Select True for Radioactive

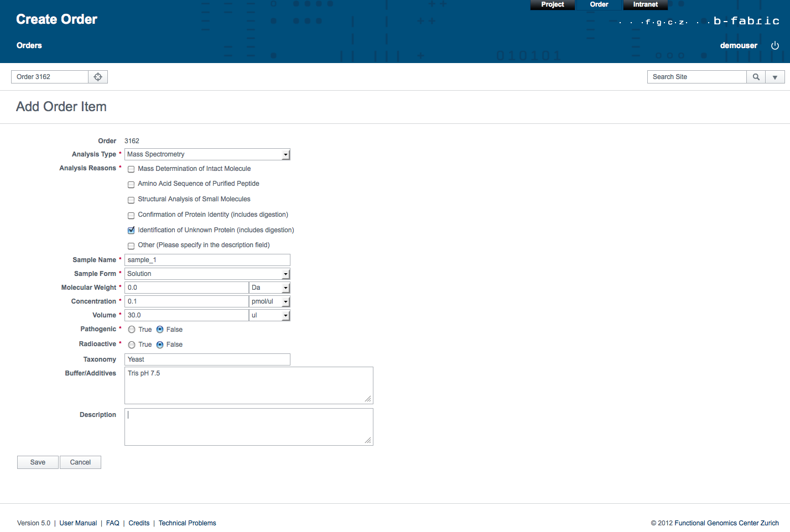132,345
